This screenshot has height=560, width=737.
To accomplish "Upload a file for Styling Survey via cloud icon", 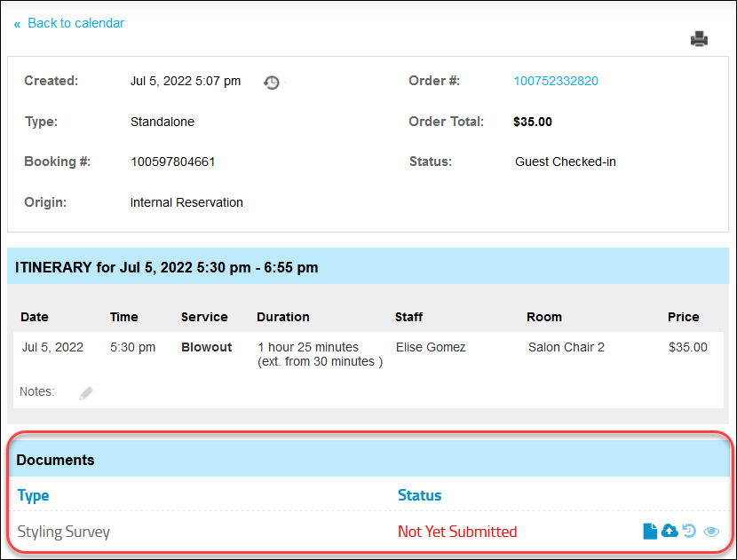I will (x=670, y=531).
